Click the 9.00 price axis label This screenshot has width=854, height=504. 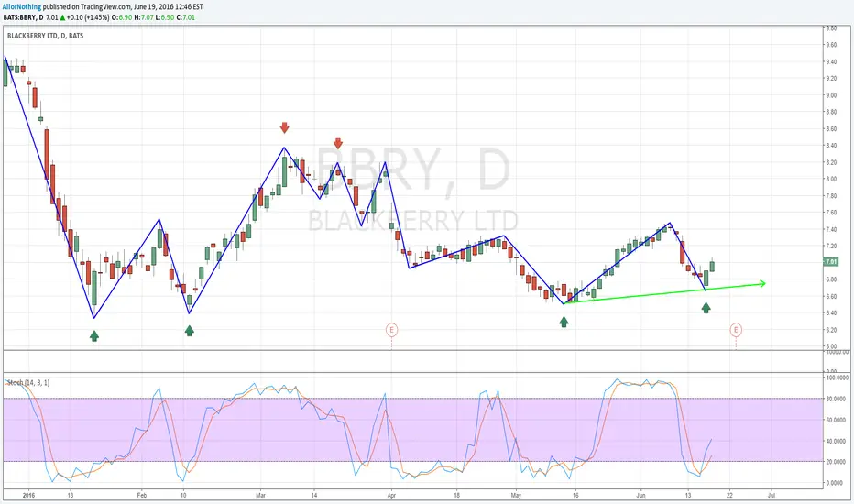click(831, 95)
